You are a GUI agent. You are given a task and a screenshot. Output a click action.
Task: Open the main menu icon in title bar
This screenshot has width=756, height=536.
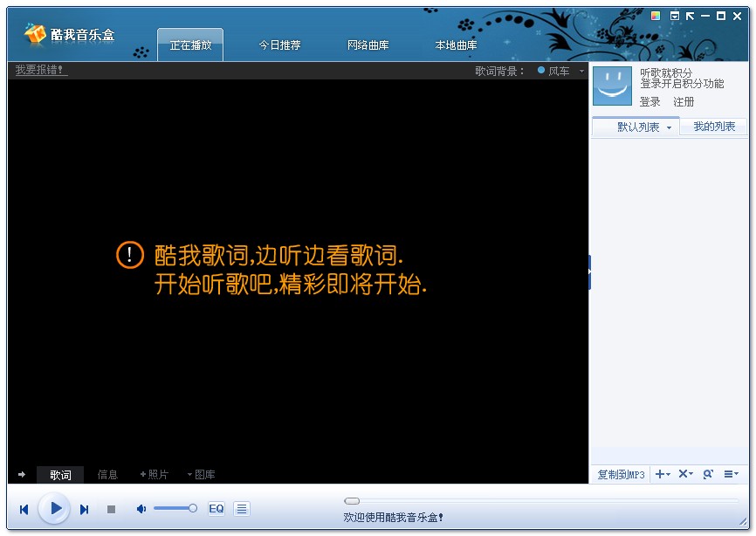tap(675, 16)
